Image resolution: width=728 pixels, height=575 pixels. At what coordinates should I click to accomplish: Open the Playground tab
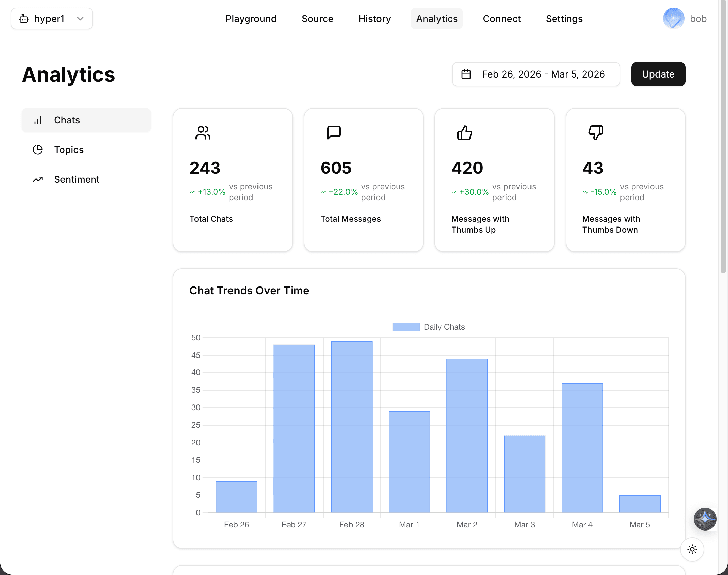coord(251,19)
